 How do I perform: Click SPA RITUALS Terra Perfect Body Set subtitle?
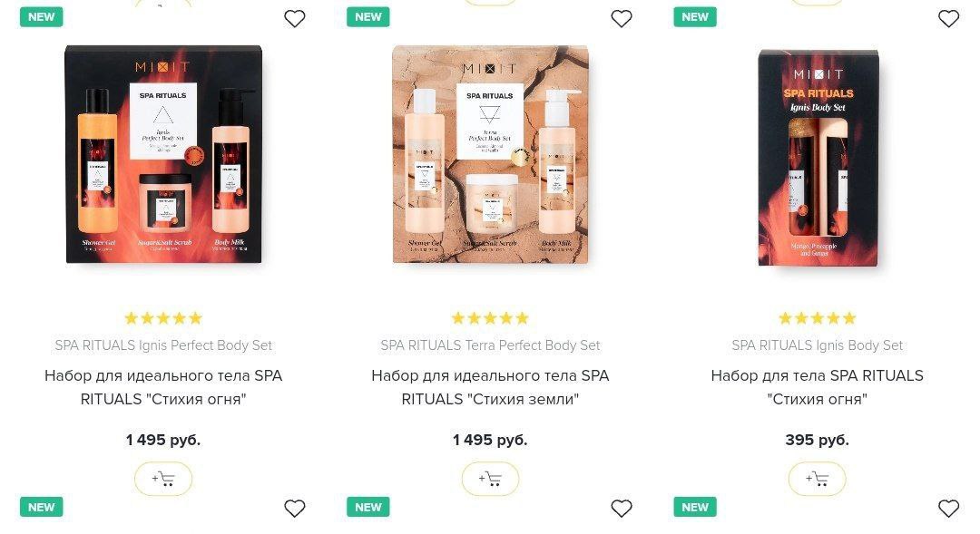pyautogui.click(x=490, y=345)
